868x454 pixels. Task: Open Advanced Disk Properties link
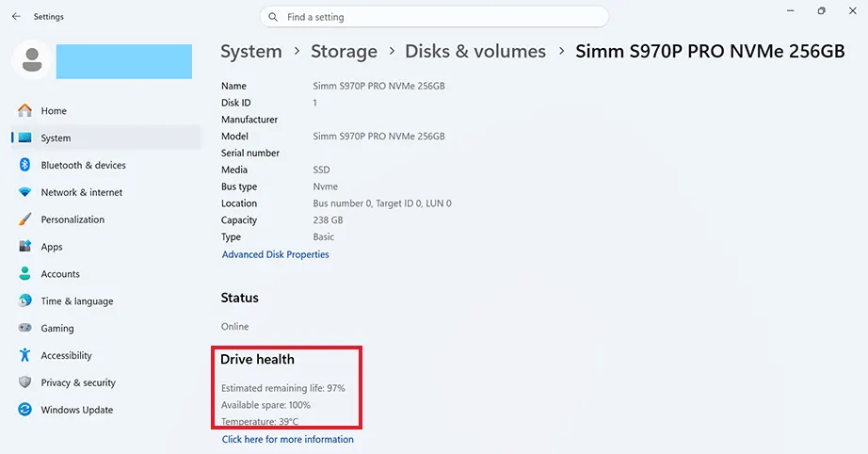(275, 254)
